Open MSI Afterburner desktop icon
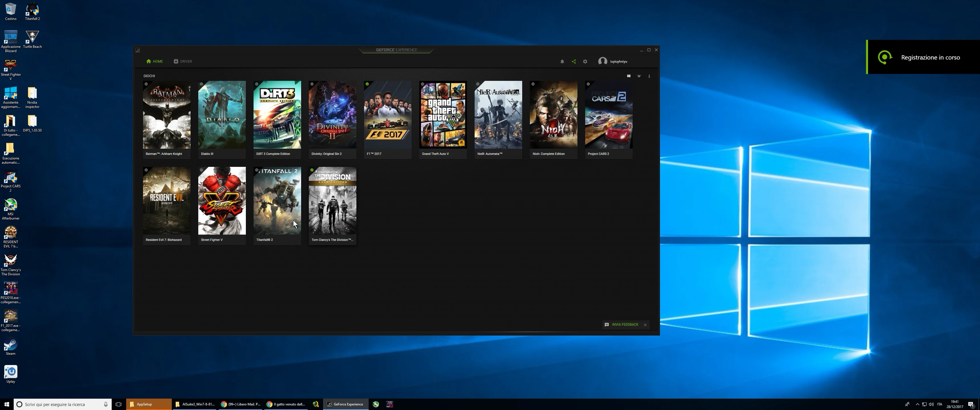Image resolution: width=980 pixels, height=410 pixels. (x=11, y=205)
